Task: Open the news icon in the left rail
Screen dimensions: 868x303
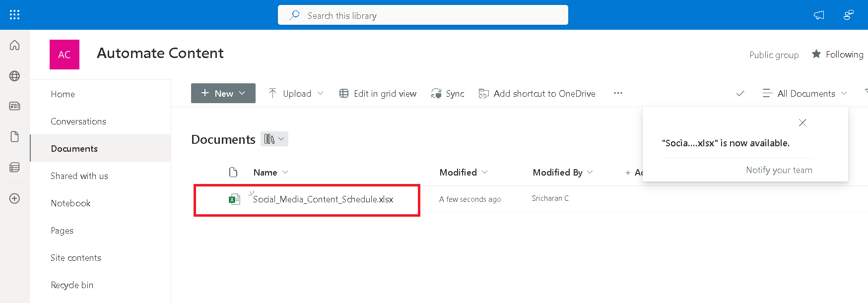Action: [15, 106]
